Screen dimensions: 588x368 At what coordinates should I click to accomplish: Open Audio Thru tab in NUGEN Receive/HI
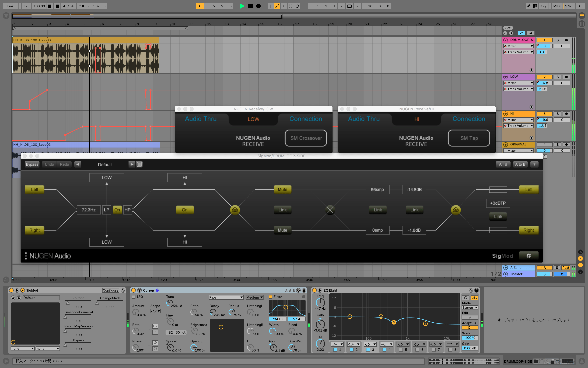coord(364,119)
